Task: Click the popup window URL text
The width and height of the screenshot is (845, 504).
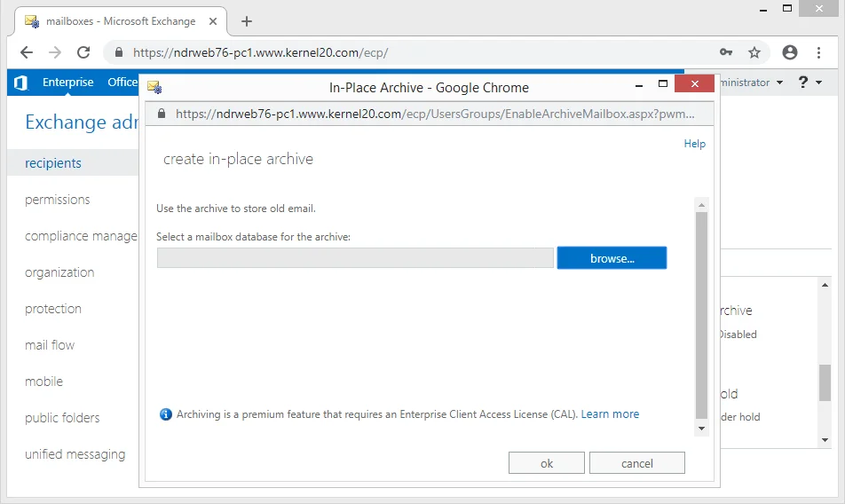Action: click(x=435, y=114)
